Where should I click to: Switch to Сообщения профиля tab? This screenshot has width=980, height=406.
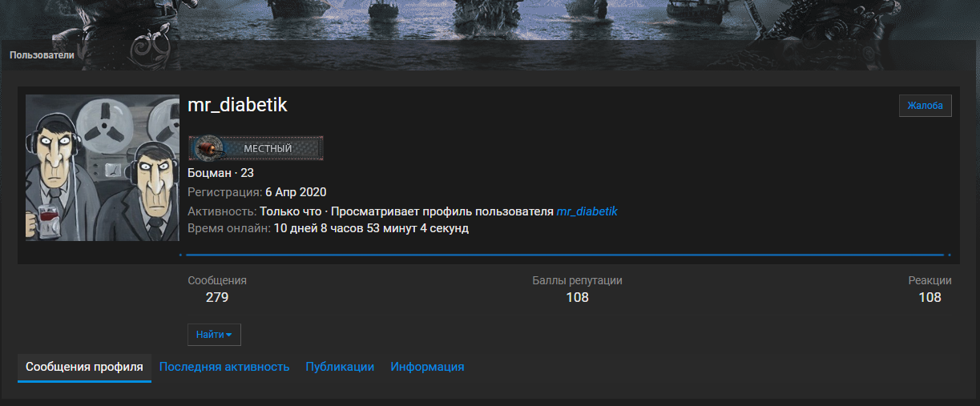(x=84, y=367)
